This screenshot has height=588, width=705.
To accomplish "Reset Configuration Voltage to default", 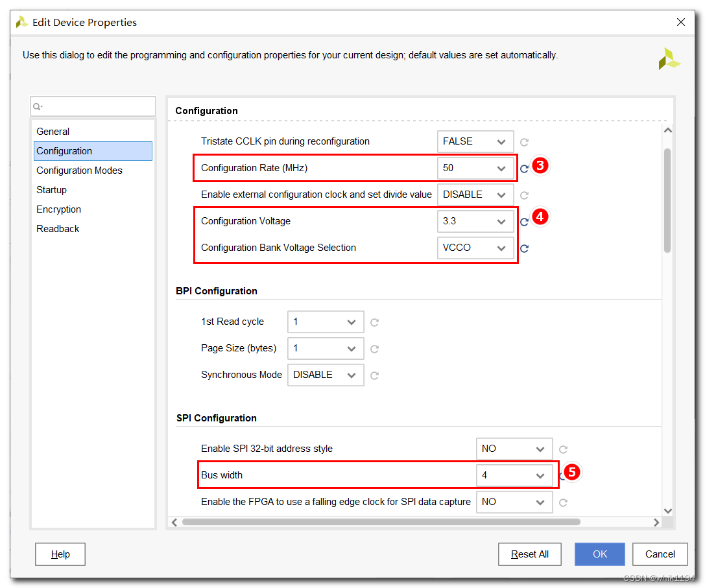I will [x=524, y=222].
